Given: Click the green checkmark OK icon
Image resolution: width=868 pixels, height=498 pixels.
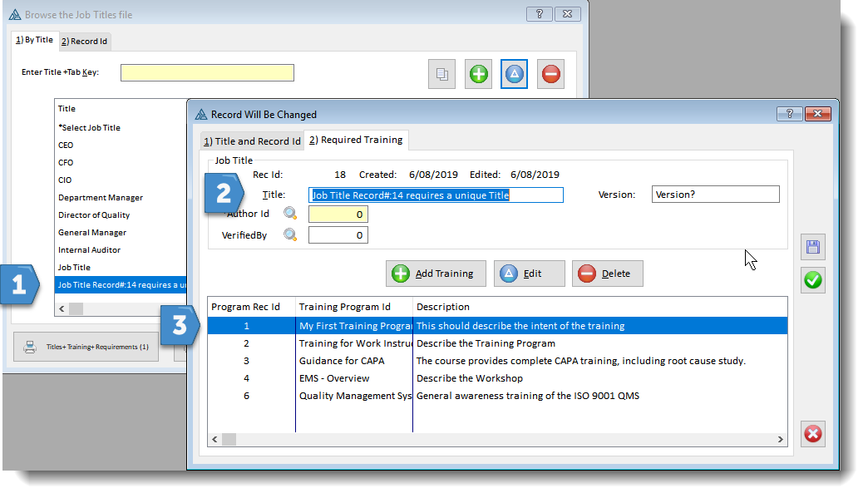Looking at the screenshot, I should point(813,280).
